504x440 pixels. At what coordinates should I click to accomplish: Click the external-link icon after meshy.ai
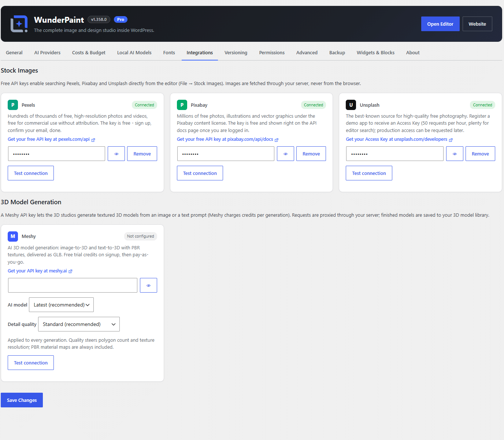pos(70,271)
